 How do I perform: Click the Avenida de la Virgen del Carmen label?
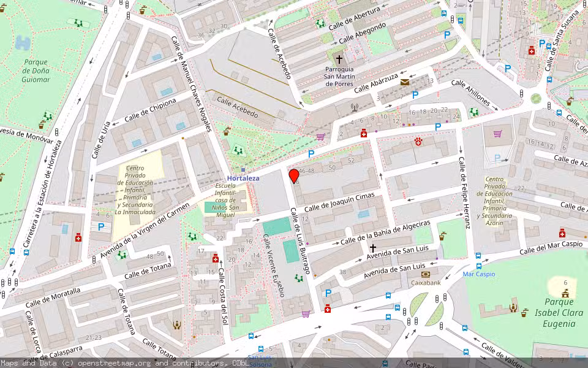[x=145, y=231]
